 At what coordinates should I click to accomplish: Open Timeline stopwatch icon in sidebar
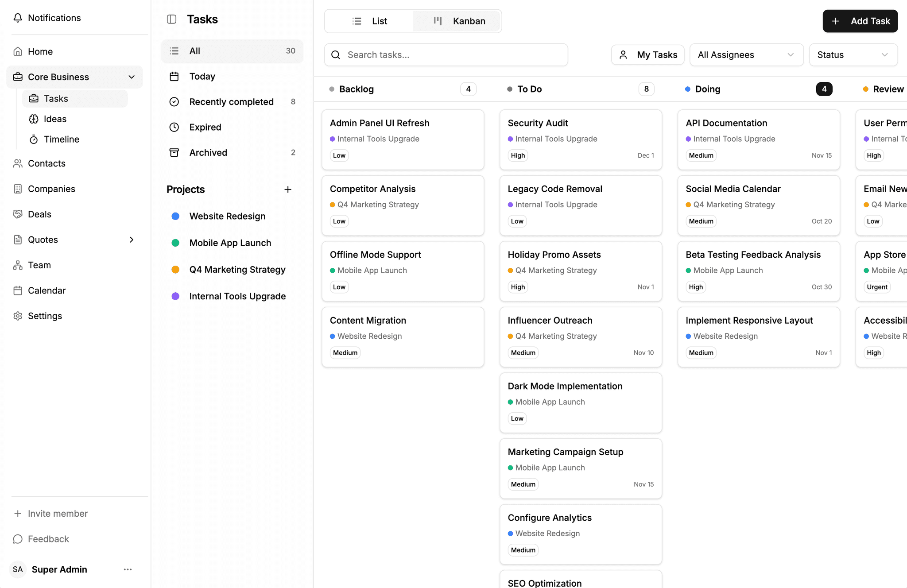34,139
